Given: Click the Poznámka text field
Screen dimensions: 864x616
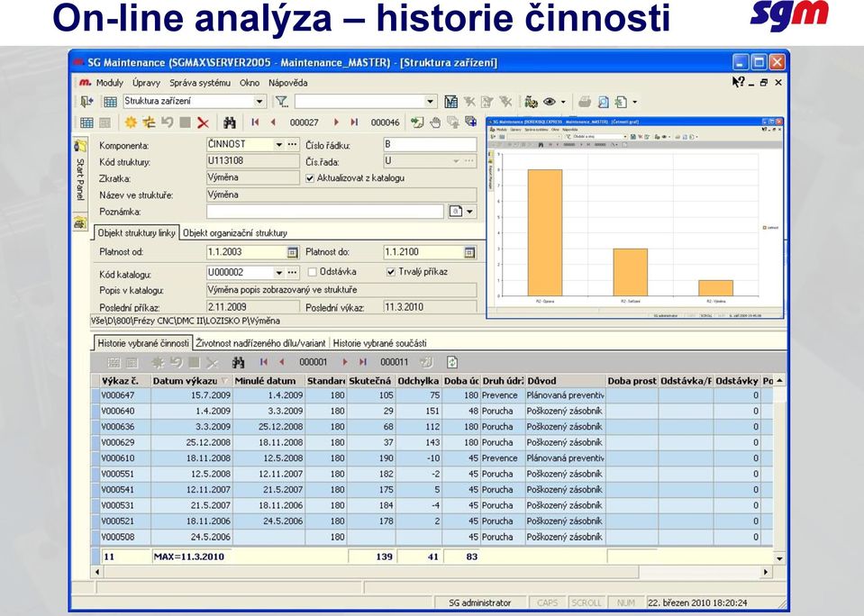Looking at the screenshot, I should [x=325, y=212].
